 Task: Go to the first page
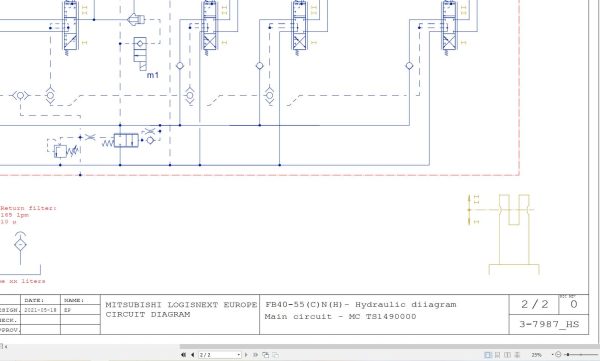[183, 355]
